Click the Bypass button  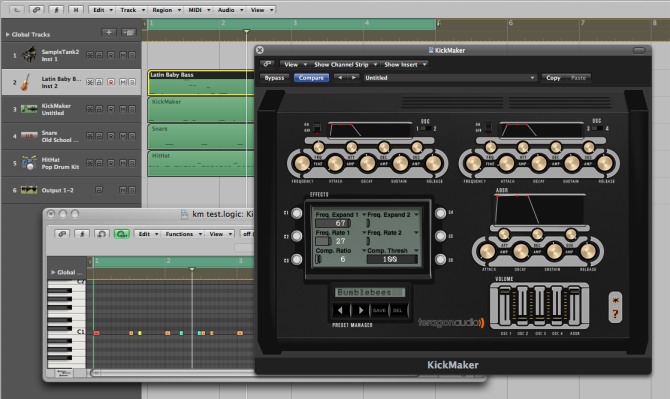[274, 78]
